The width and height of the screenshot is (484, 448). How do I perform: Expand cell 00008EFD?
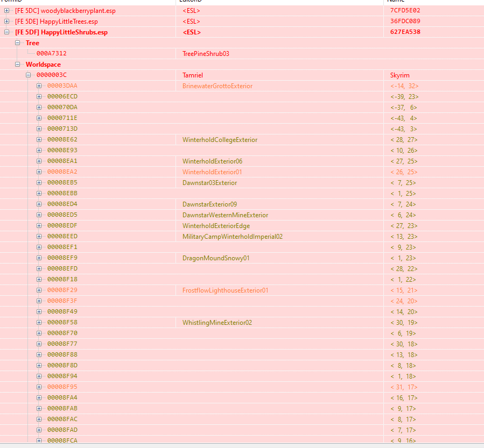tap(39, 268)
